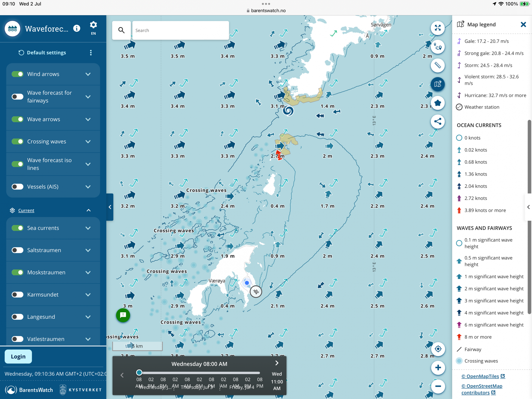This screenshot has height=399, width=532.
Task: Disable the Wind arrows toggle
Action: pyautogui.click(x=17, y=74)
